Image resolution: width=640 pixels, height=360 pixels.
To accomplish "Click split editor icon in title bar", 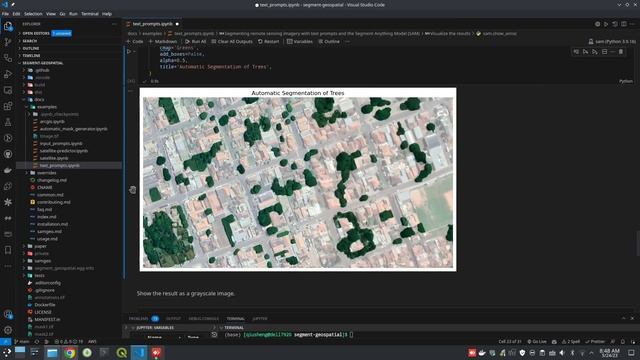I will click(624, 24).
